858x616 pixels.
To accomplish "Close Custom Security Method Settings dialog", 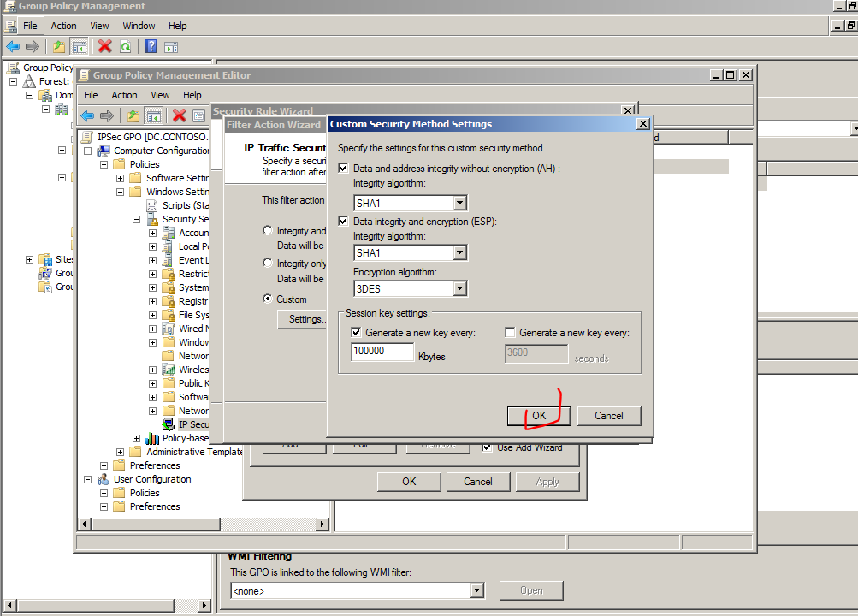I will coord(643,124).
